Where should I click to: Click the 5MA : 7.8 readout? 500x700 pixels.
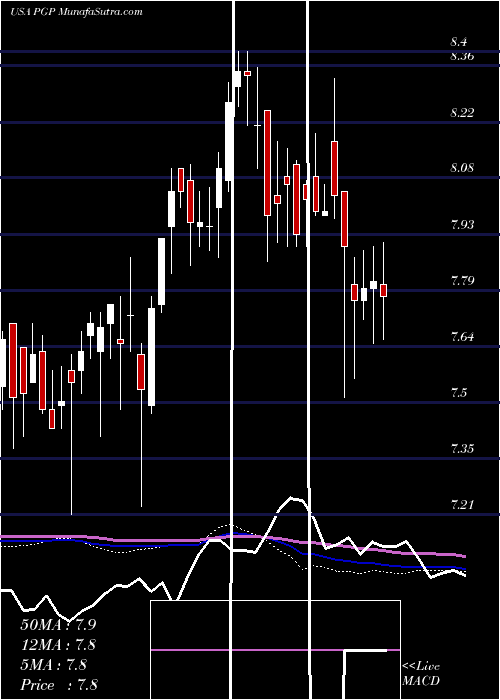pyautogui.click(x=54, y=665)
